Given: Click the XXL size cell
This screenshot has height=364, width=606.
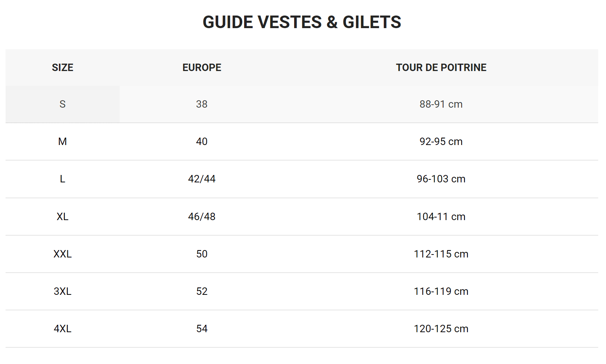Looking at the screenshot, I should (63, 254).
